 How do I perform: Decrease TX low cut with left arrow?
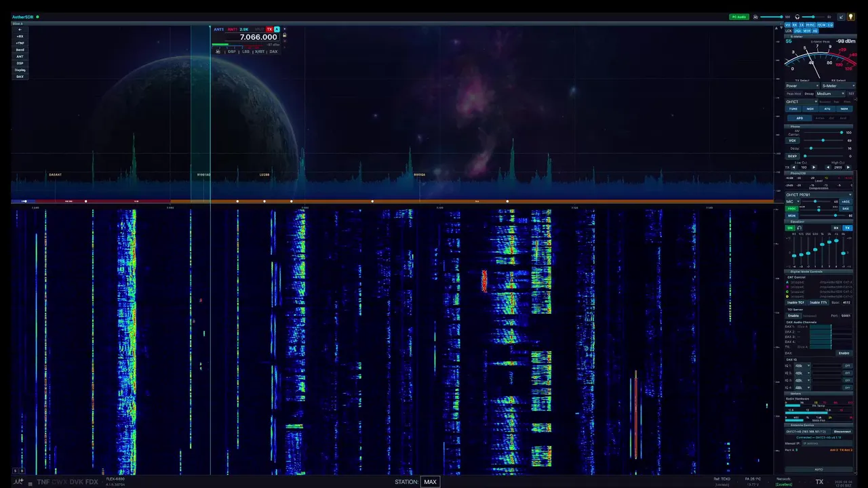pyautogui.click(x=794, y=167)
